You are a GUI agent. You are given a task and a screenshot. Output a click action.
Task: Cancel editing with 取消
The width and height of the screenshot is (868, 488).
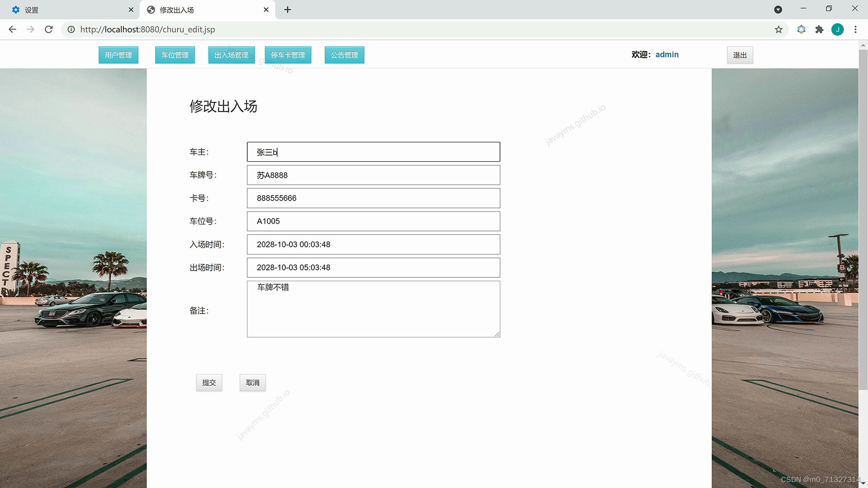pyautogui.click(x=253, y=383)
